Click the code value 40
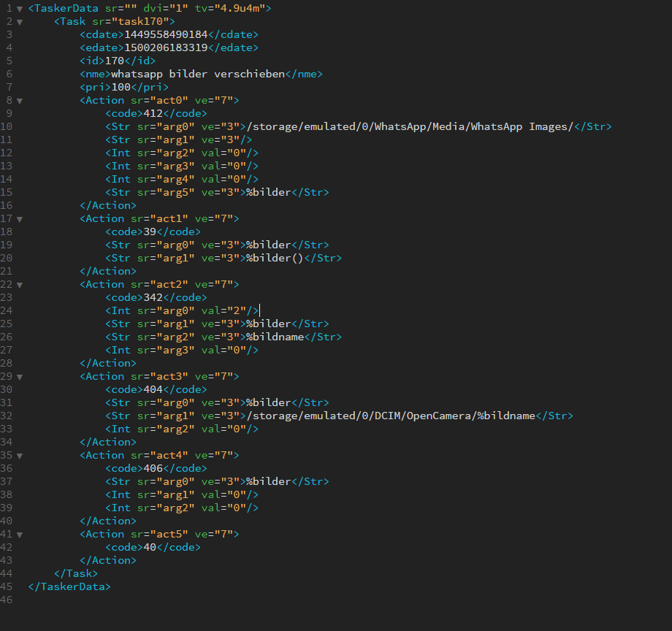The height and width of the screenshot is (631, 672). point(150,547)
